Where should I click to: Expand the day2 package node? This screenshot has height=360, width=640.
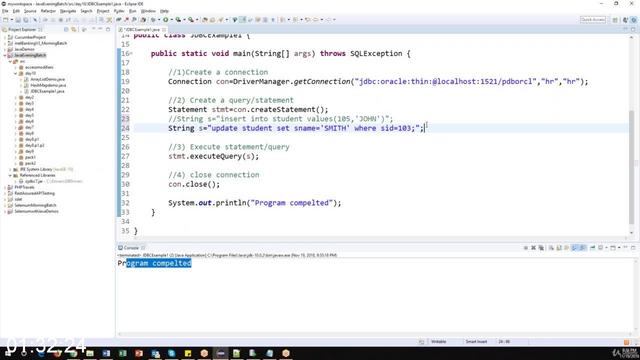16,98
